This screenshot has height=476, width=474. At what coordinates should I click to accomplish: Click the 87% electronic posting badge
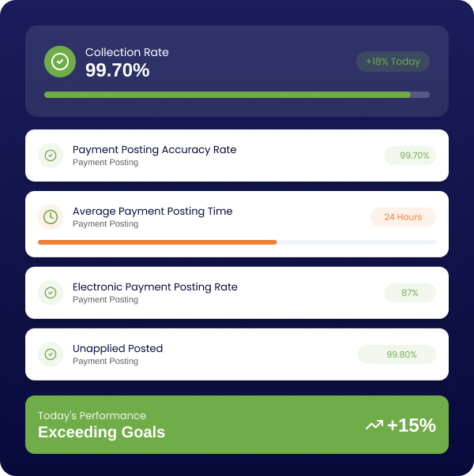coord(410,293)
